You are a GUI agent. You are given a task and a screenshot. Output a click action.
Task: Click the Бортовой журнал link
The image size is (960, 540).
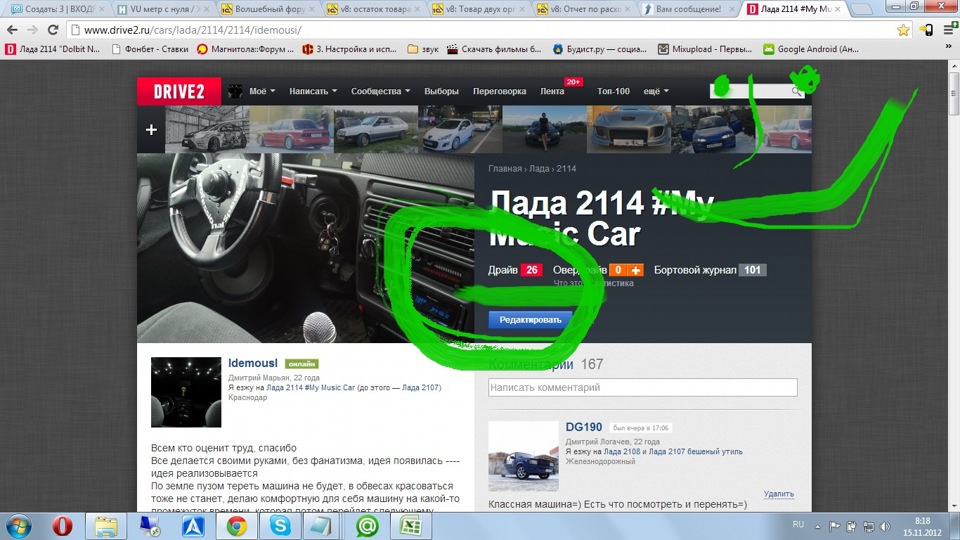point(695,270)
